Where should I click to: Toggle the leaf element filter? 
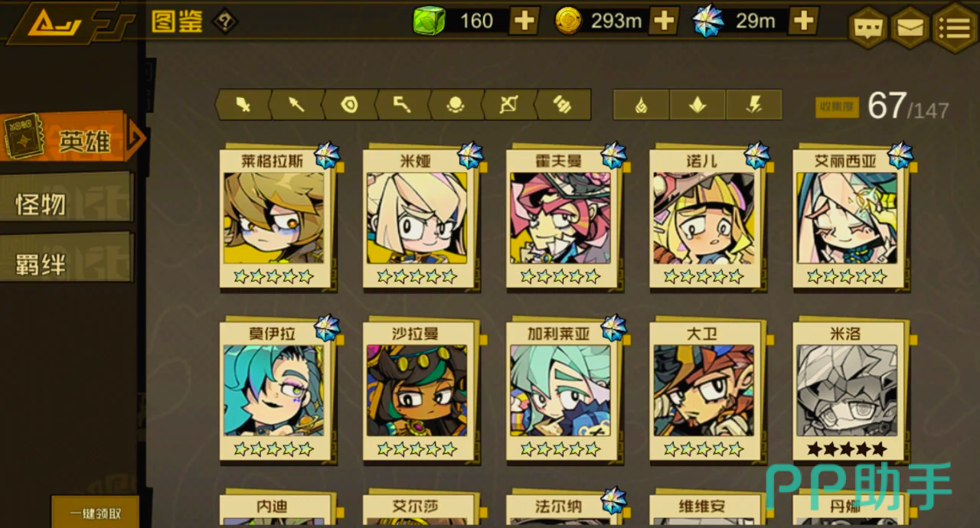tap(697, 105)
